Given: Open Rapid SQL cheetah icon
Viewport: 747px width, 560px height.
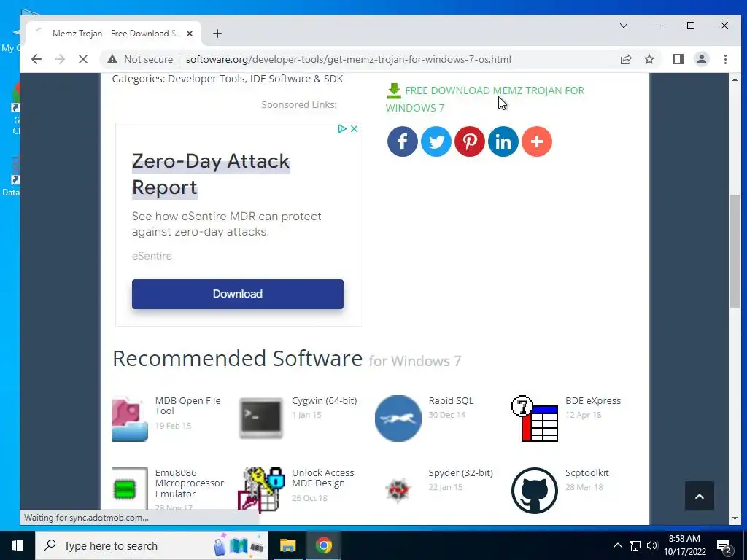Looking at the screenshot, I should tap(398, 418).
